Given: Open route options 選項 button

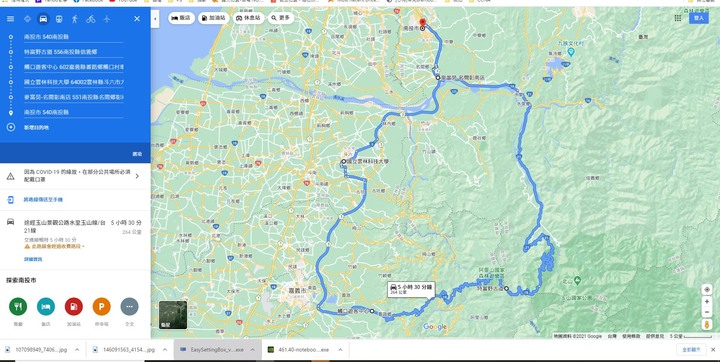Looking at the screenshot, I should coord(137,154).
